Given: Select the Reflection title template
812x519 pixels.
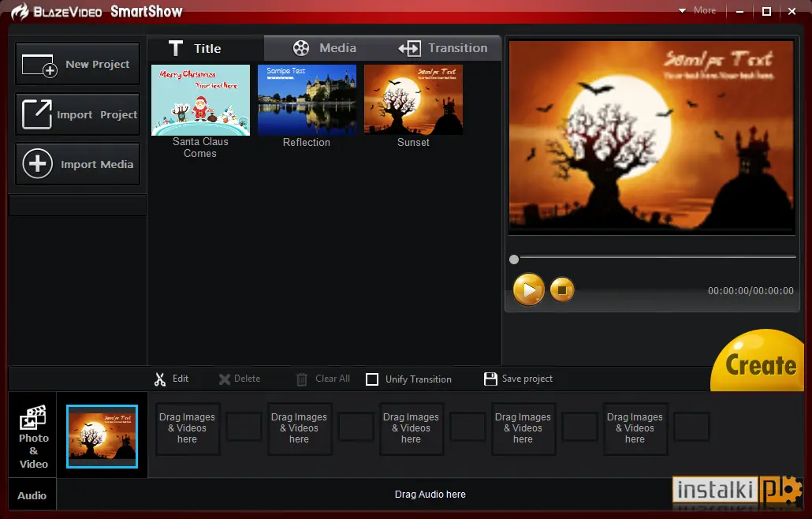Looking at the screenshot, I should (307, 100).
